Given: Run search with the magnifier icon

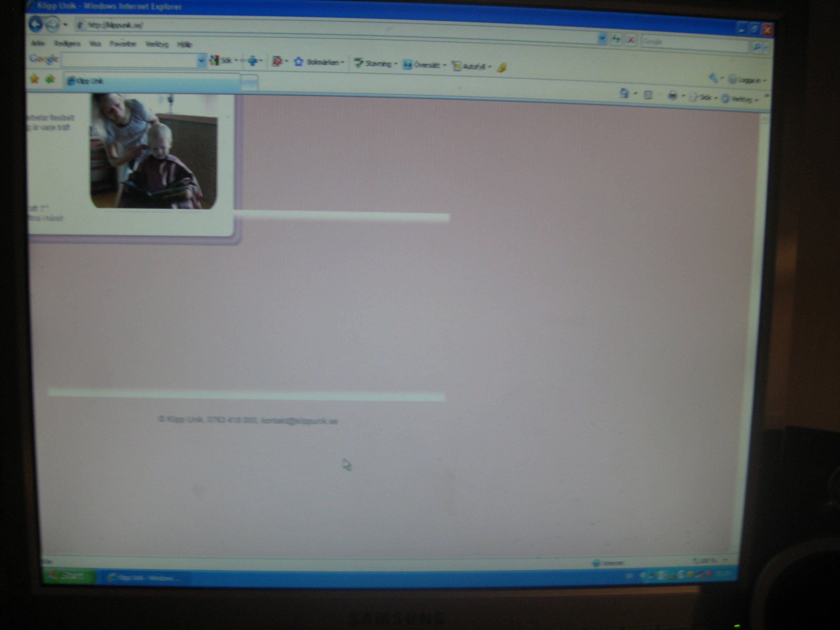Looking at the screenshot, I should point(756,47).
